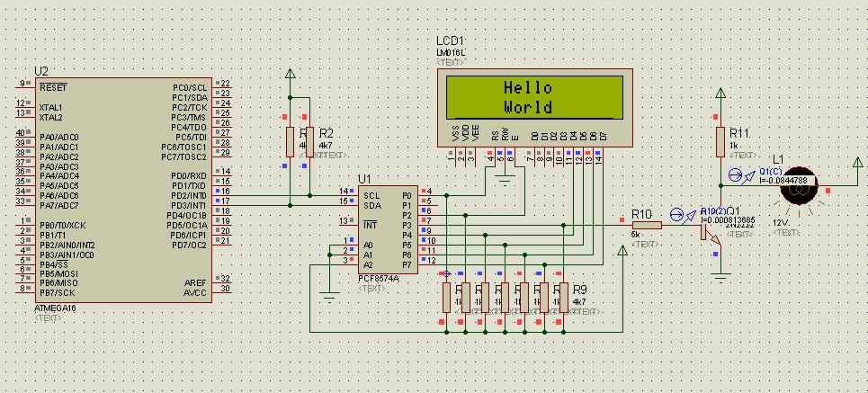Click the VSS pin label on LCD
The image size is (868, 393).
point(455,135)
